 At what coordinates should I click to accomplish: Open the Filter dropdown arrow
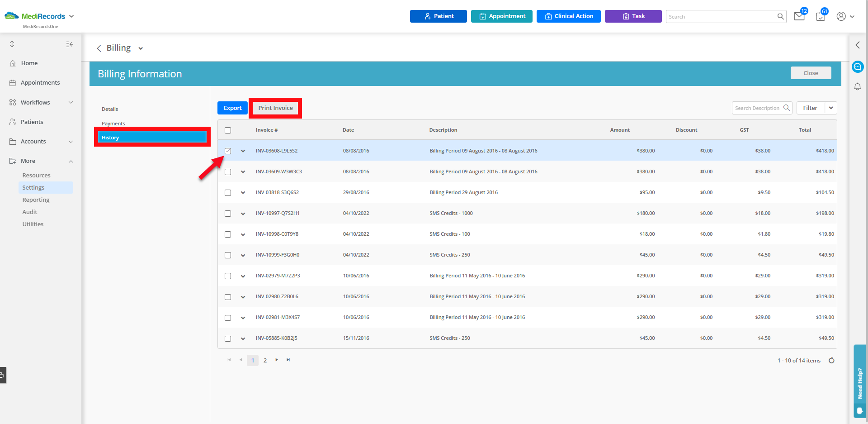point(831,108)
